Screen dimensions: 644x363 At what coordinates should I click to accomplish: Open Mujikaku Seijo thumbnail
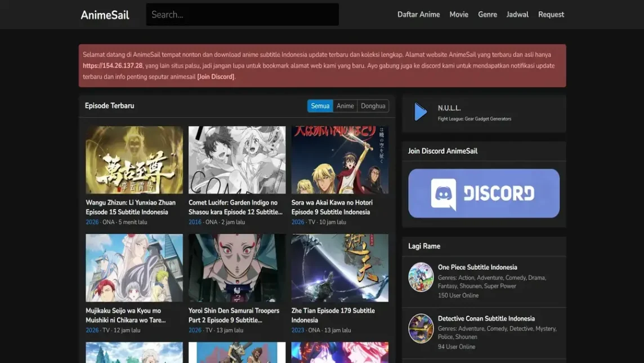tap(135, 268)
